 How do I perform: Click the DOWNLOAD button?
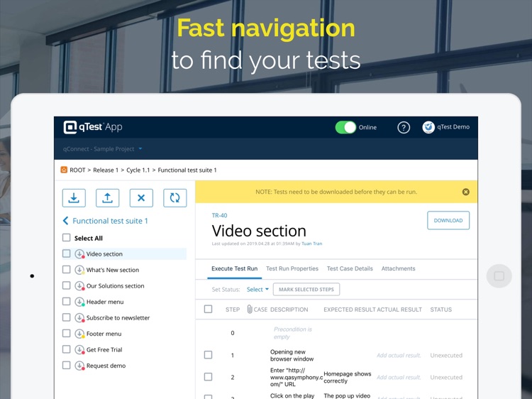448,220
